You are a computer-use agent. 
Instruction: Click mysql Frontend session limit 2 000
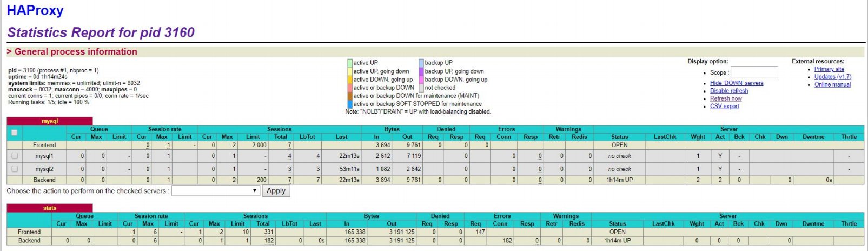click(x=259, y=145)
